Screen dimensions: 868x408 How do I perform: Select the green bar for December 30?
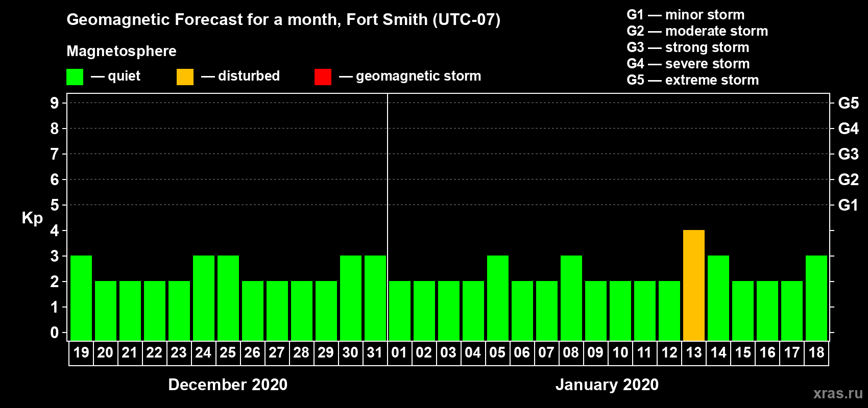[351, 298]
